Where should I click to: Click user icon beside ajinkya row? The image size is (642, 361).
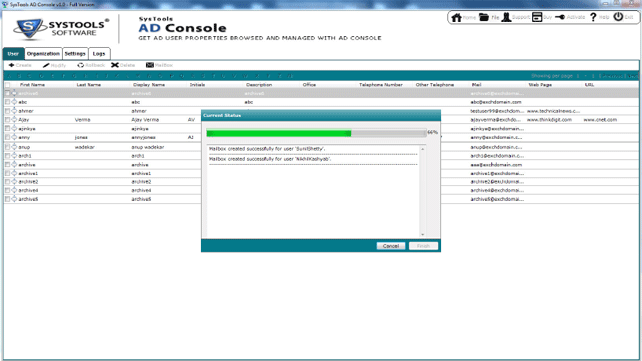(14, 129)
